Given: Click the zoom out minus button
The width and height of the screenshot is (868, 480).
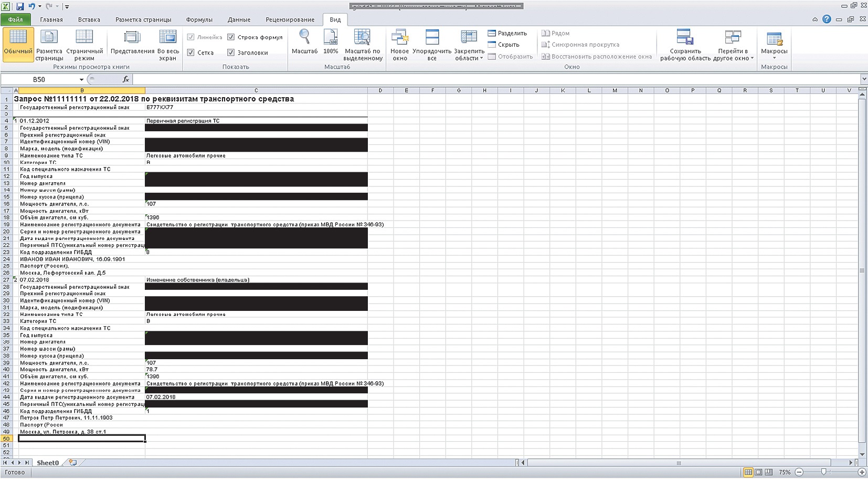Looking at the screenshot, I should [799, 472].
